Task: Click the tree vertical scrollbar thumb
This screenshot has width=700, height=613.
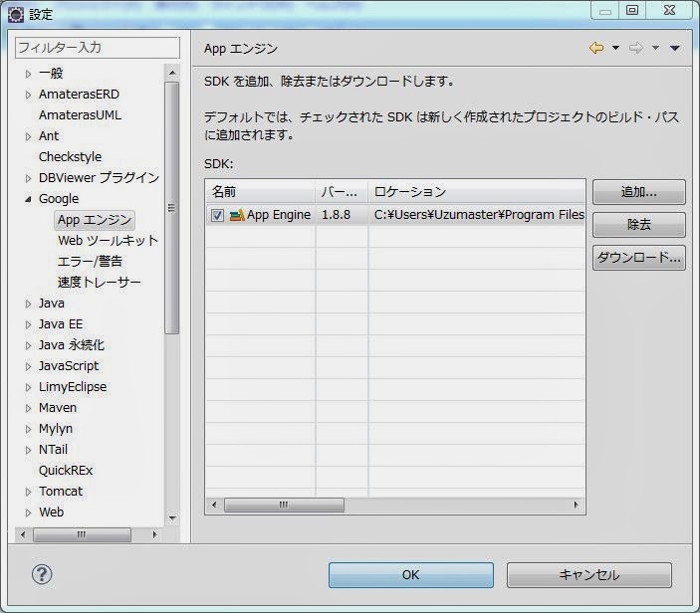Action: [171, 207]
